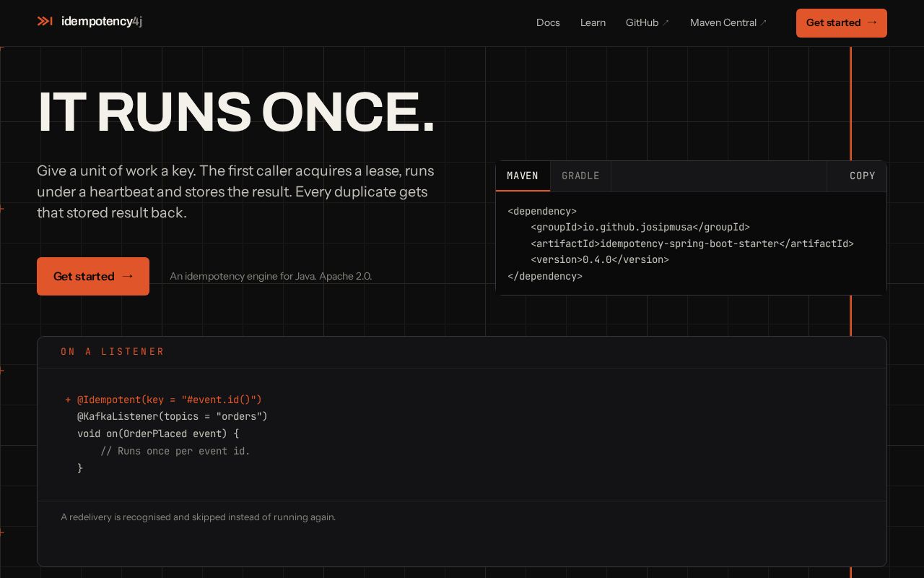Screen dimensions: 924x578
Task: Open the idempotency4j home link text
Action: pyautogui.click(x=102, y=22)
